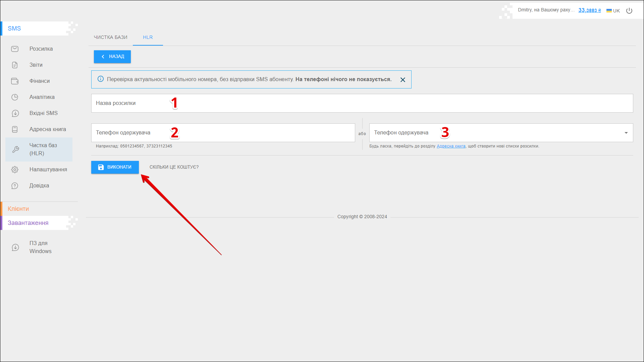The width and height of the screenshot is (644, 362).
Task: Open the Адресна книга book icon
Action: point(15,129)
